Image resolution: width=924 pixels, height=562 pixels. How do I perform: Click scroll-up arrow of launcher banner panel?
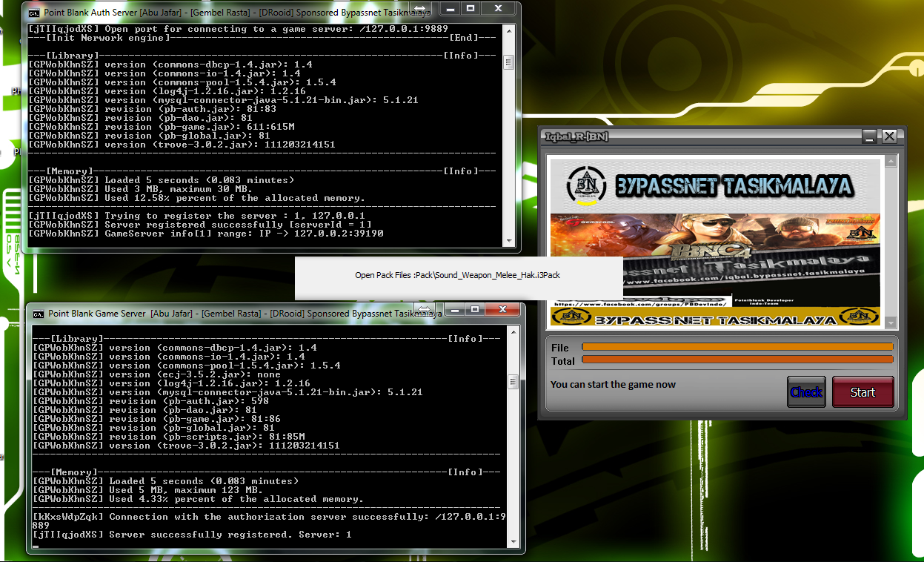[891, 161]
